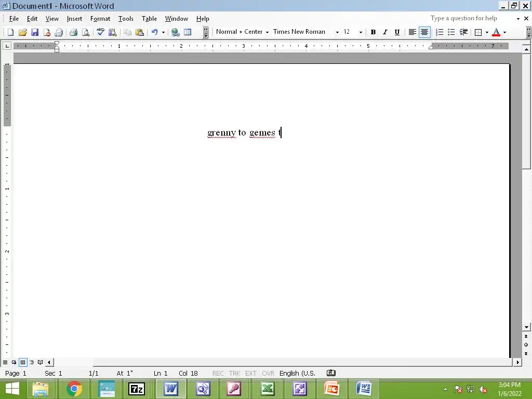532x399 pixels.
Task: Click spelling status book icon
Action: [331, 373]
